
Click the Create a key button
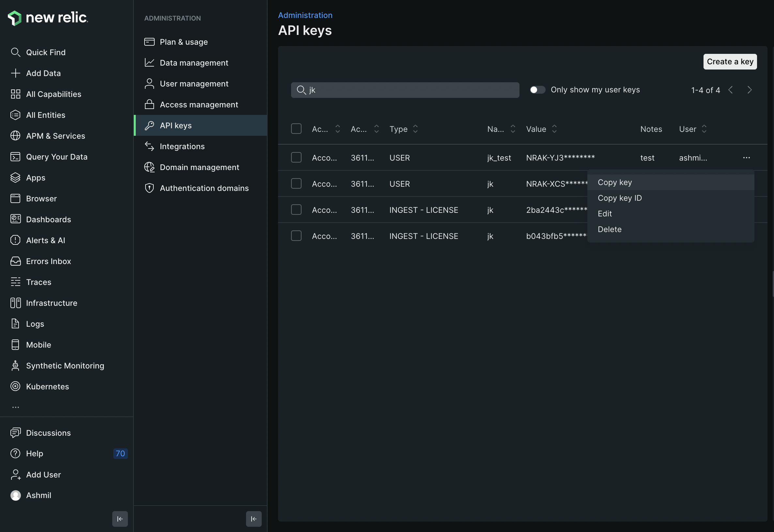pyautogui.click(x=730, y=62)
